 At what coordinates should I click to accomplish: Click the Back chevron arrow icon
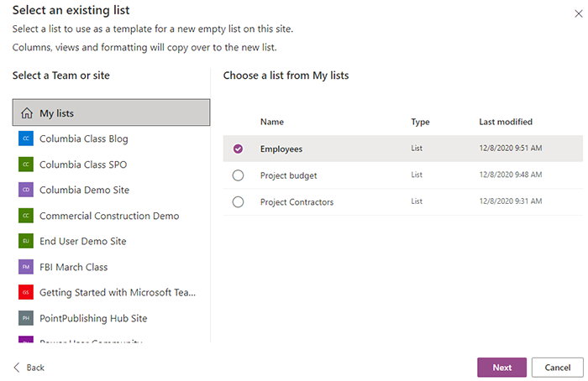pos(17,367)
